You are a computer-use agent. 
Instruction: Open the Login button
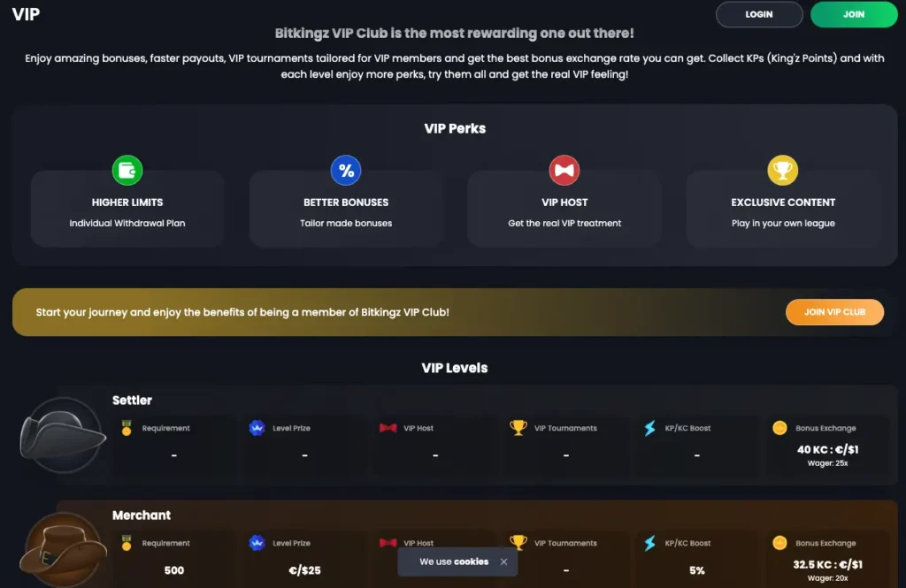pos(759,14)
